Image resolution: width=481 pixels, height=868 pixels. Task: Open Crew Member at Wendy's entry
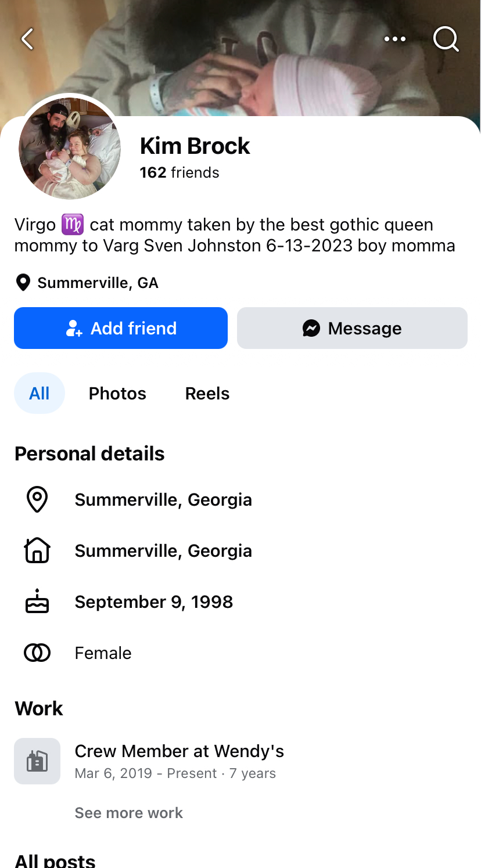tap(179, 751)
